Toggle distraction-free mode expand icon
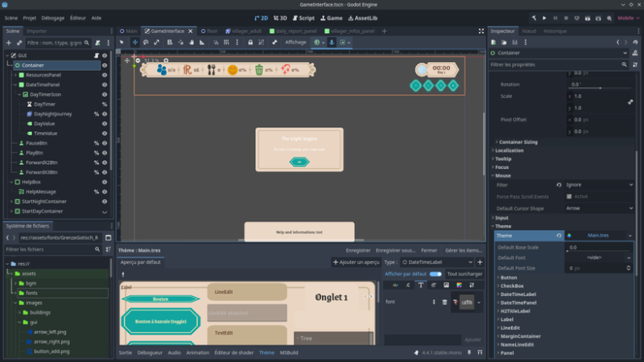This screenshot has height=362, width=644. point(481,31)
